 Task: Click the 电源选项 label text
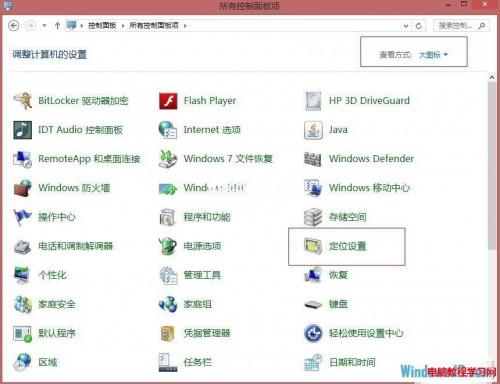[202, 246]
